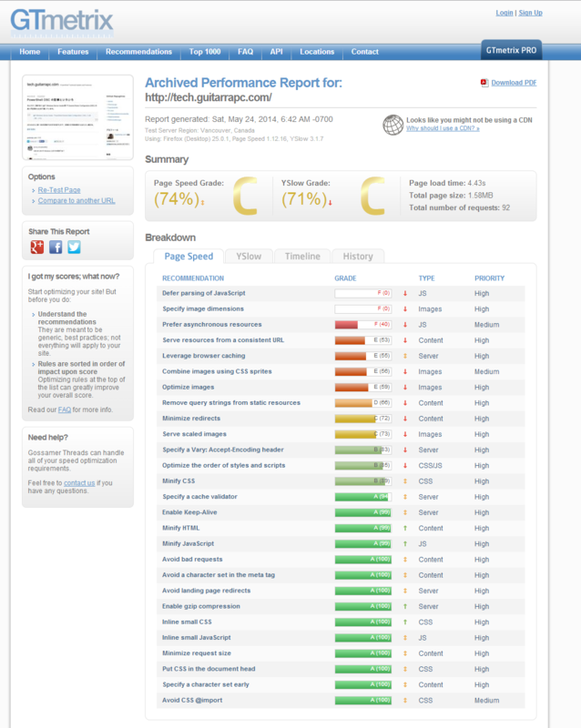The image size is (581, 728).
Task: Click the RECOMMENDATION column header
Action: pyautogui.click(x=193, y=278)
